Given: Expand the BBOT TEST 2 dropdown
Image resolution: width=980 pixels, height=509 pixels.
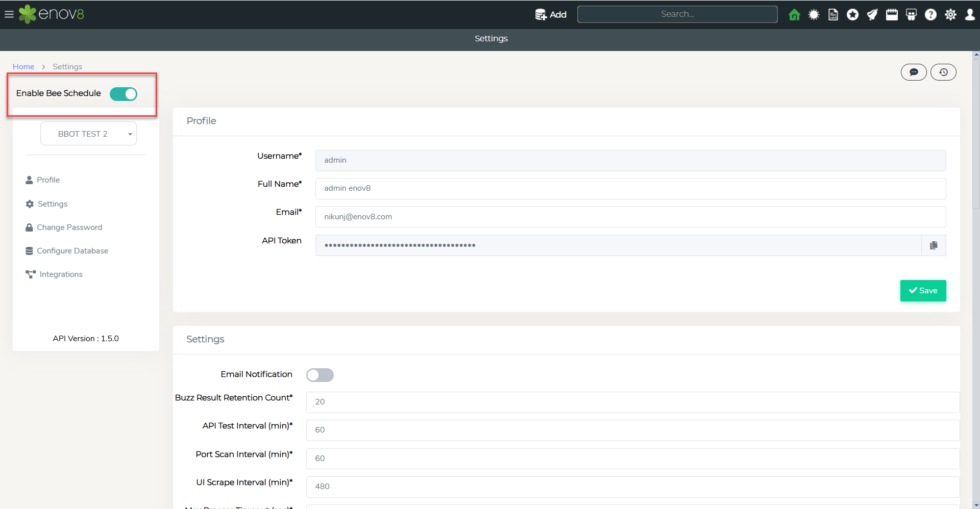Looking at the screenshot, I should (88, 134).
